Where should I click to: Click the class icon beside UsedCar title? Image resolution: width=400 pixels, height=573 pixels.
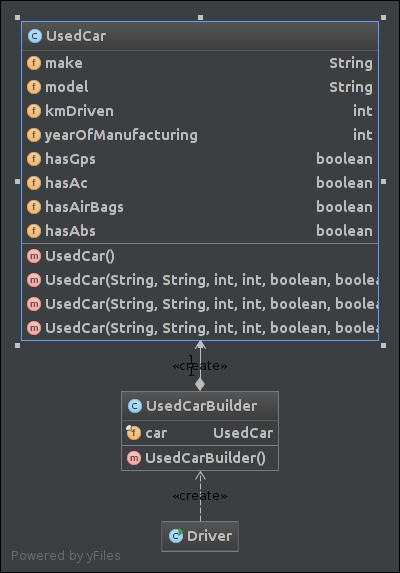(x=35, y=36)
